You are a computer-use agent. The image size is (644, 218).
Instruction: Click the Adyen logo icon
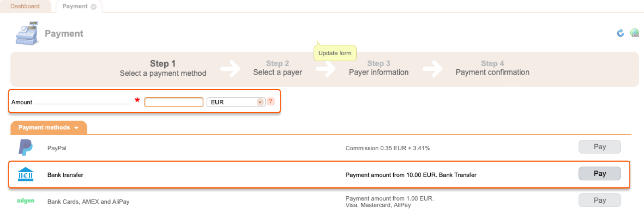pyautogui.click(x=25, y=201)
